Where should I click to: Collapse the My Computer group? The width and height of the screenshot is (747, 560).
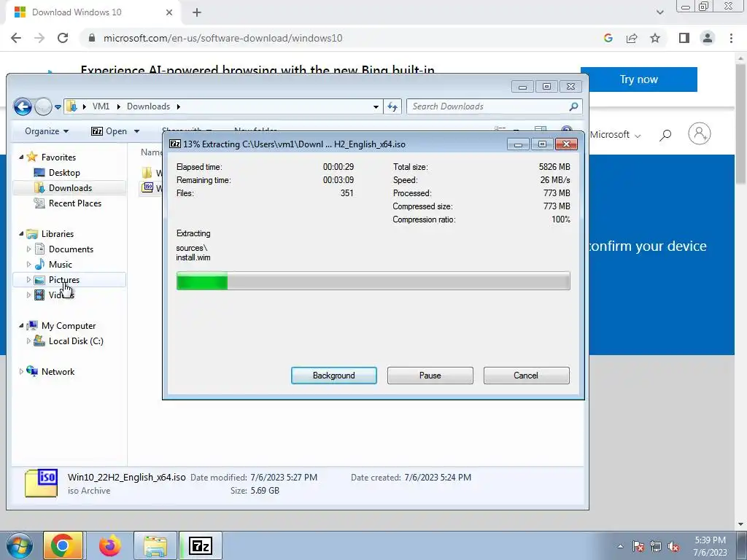pos(21,325)
